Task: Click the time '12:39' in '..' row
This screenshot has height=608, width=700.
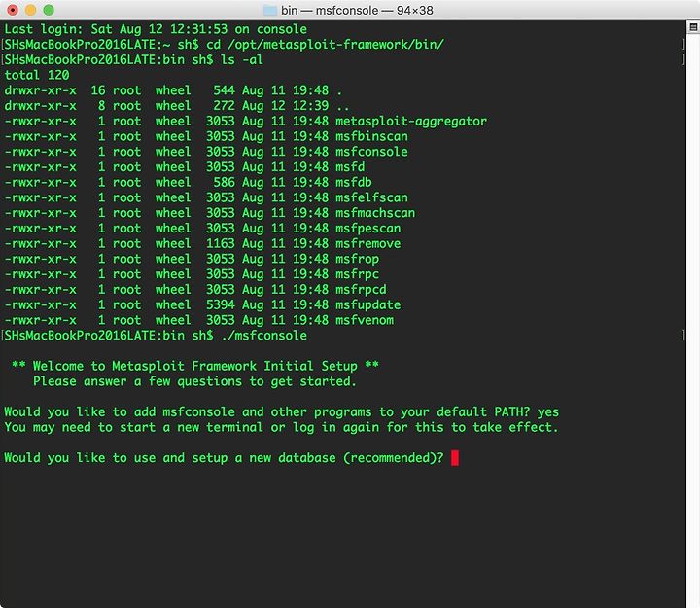Action: (310, 105)
